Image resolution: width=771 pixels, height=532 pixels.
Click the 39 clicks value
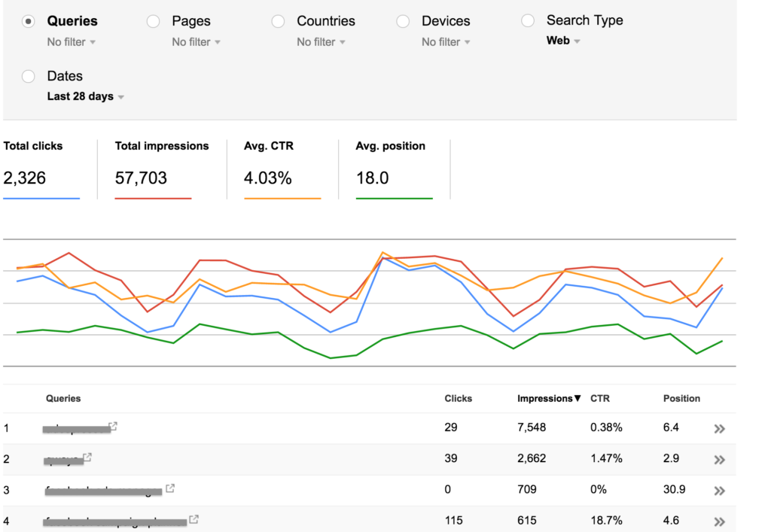pyautogui.click(x=451, y=458)
